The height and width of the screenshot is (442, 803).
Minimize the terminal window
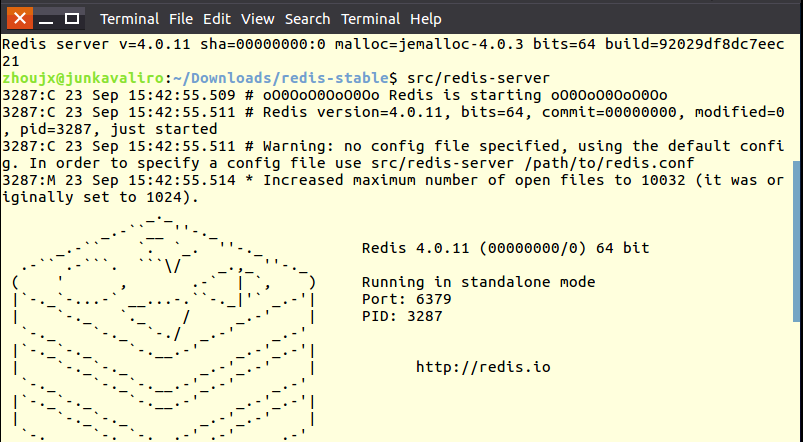[x=46, y=19]
